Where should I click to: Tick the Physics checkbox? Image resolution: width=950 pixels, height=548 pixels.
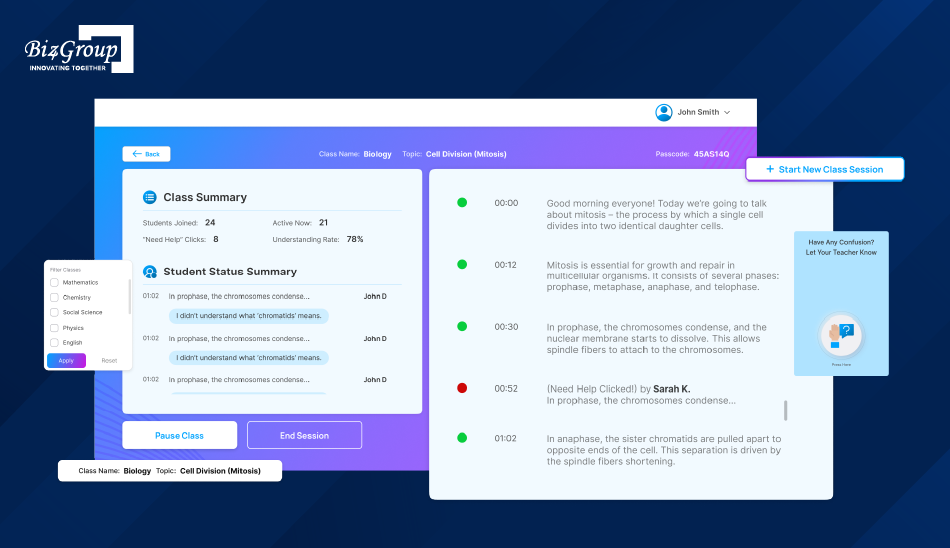(x=55, y=328)
